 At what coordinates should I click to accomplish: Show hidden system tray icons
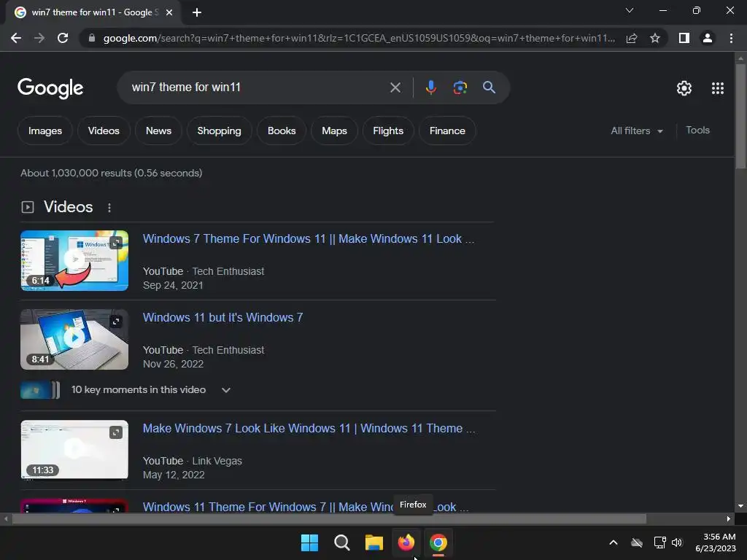tap(614, 542)
